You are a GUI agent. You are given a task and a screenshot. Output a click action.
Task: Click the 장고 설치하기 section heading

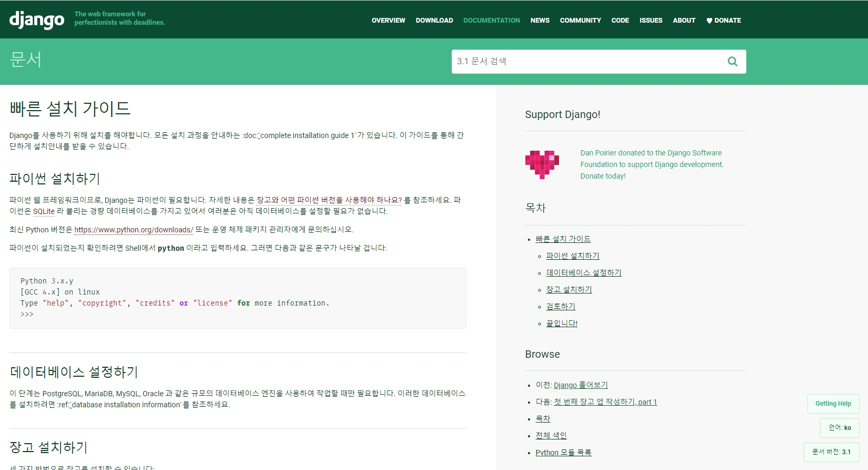[48, 447]
